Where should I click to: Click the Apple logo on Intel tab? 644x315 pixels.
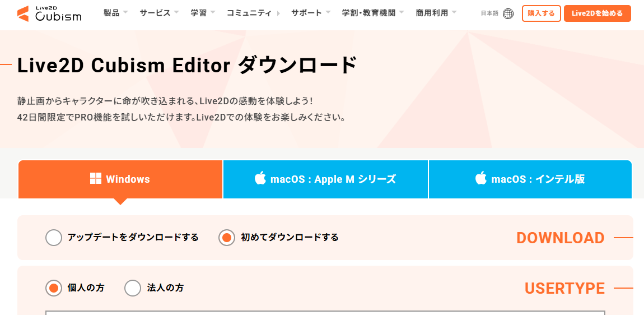(480, 179)
